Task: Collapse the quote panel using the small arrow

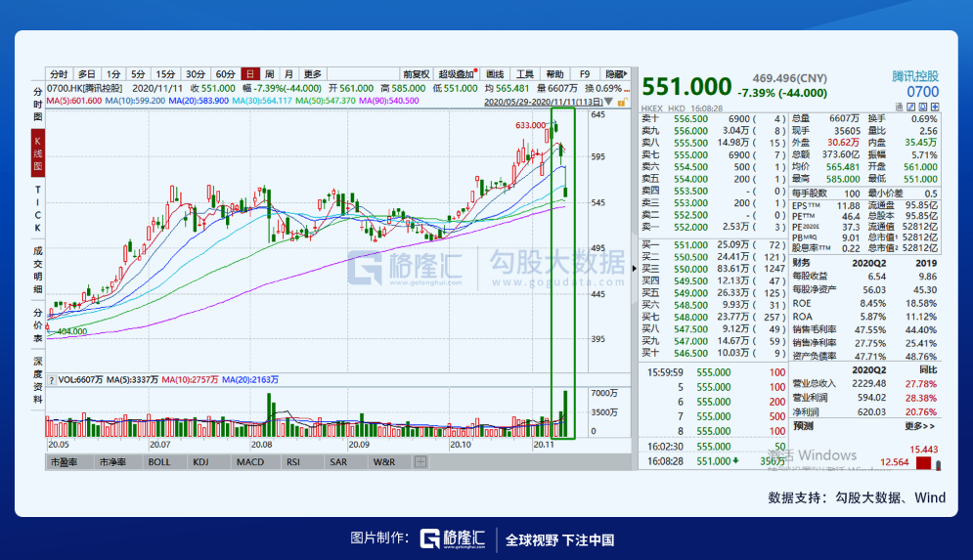Action: (x=634, y=269)
